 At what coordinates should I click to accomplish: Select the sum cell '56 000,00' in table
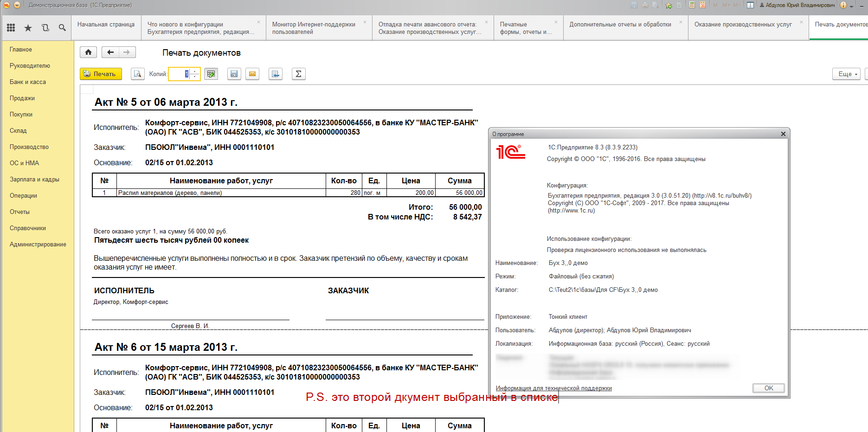(x=460, y=193)
